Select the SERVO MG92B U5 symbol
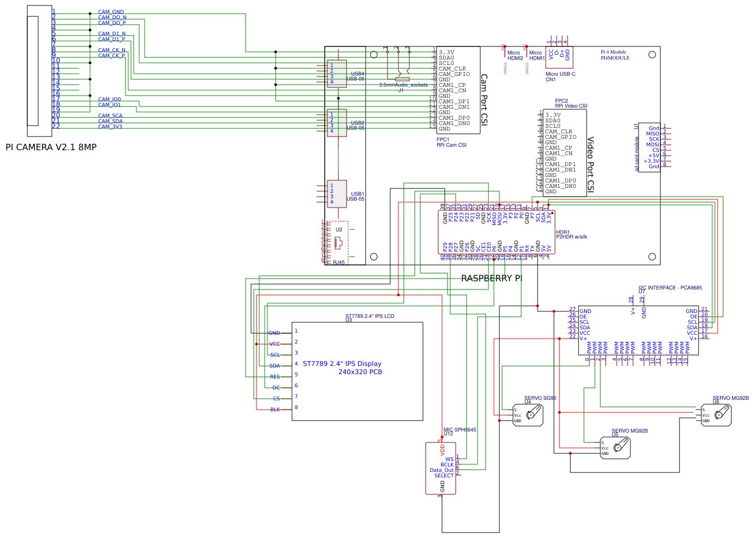756x538 pixels. point(615,448)
